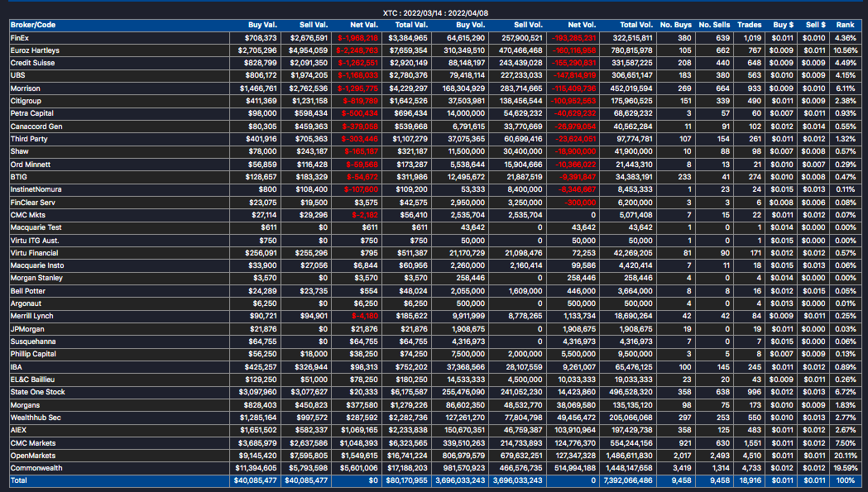Click the Sell Val. column header
Viewport: 868px width, 492px height.
(x=314, y=25)
